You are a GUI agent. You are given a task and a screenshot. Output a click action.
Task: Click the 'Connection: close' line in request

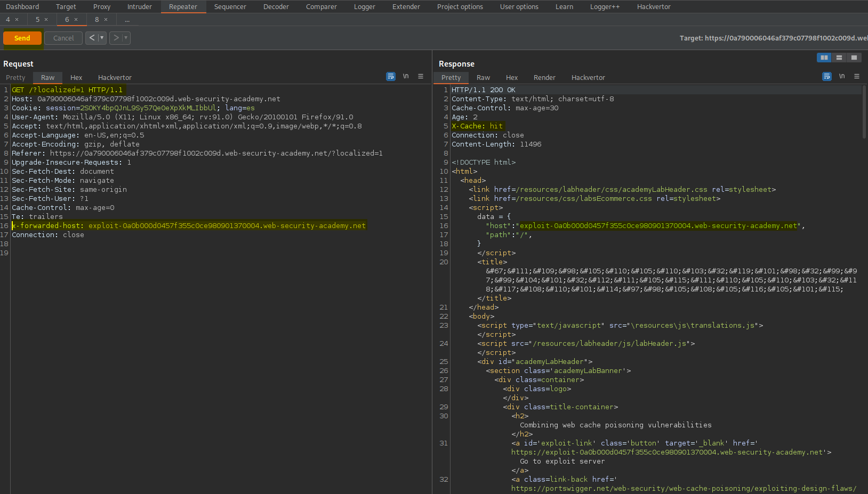[48, 235]
